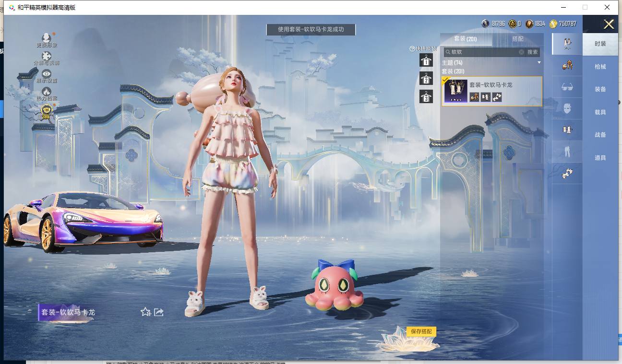
Task: Favorite the outfit with the star icon
Action: [x=145, y=312]
